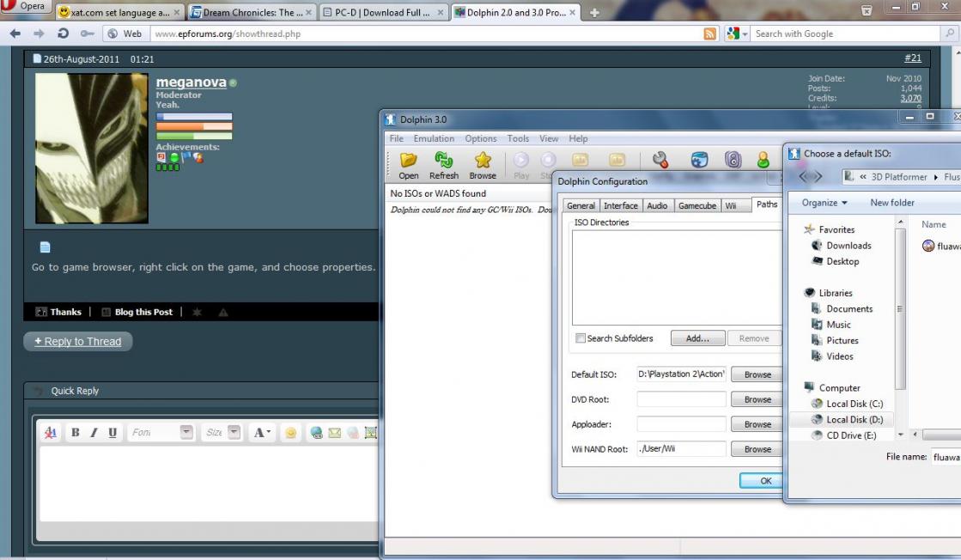Insert image icon in Quick Reply editor
This screenshot has width=961, height=560.
(x=371, y=433)
